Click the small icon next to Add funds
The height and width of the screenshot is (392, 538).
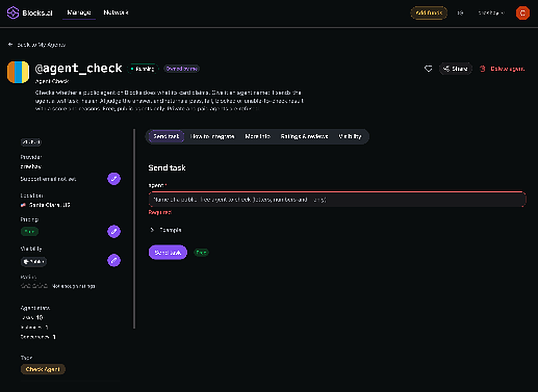(x=460, y=13)
